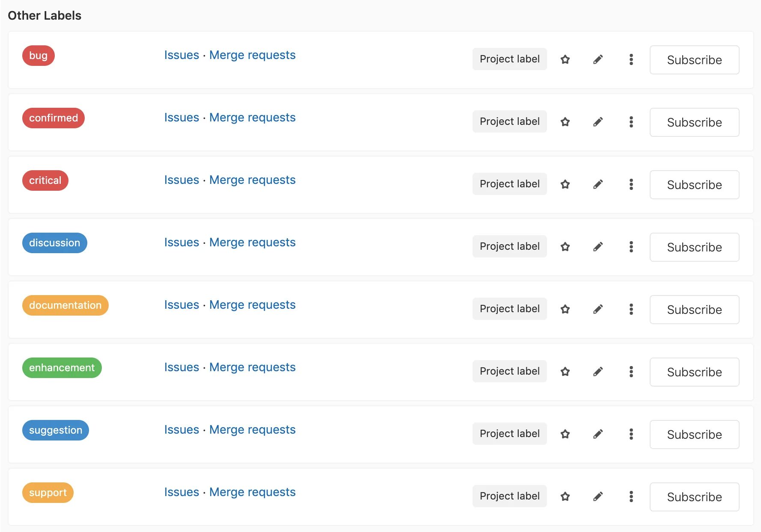Edit the enhancement label
Screen dimensions: 761x532
(x=598, y=372)
